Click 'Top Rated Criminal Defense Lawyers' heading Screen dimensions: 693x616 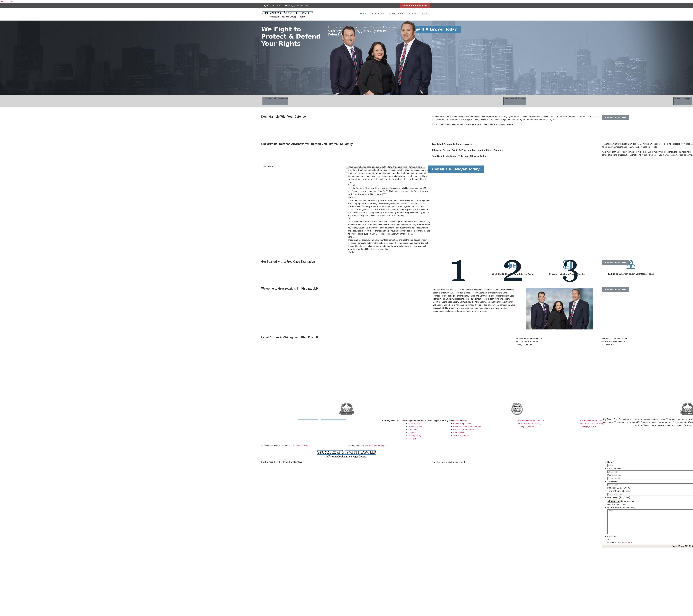[452, 144]
